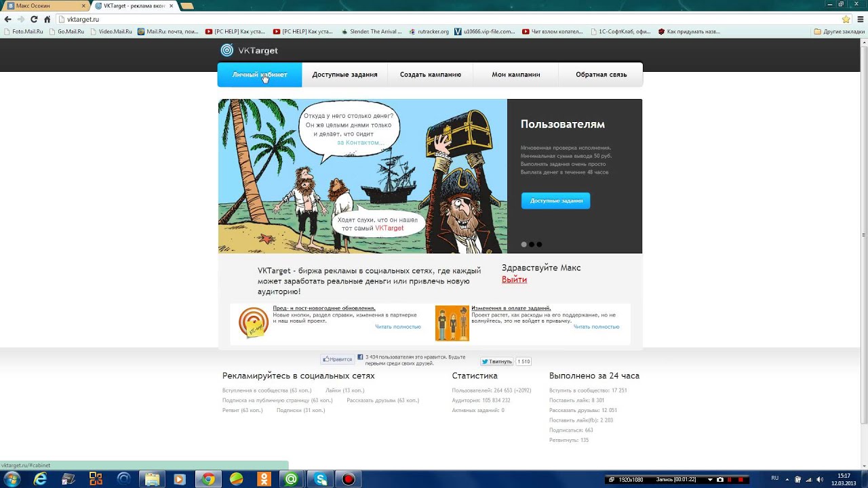The width and height of the screenshot is (868, 488).
Task: Click the Выйти logout link
Action: pos(514,279)
